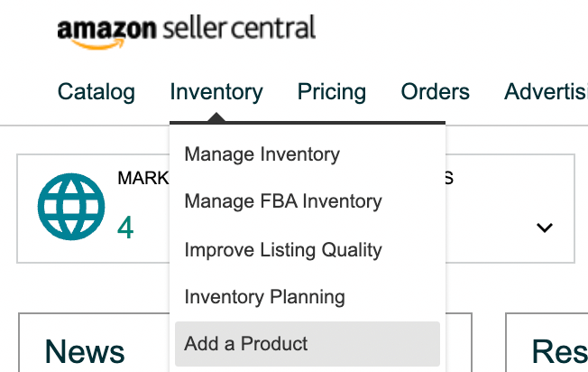Click the partially visible Res heading at right
Viewport: 588px width, 372px height.
click(559, 351)
